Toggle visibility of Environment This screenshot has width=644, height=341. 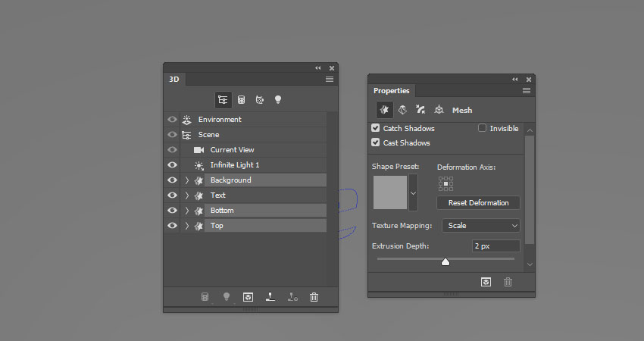click(172, 120)
